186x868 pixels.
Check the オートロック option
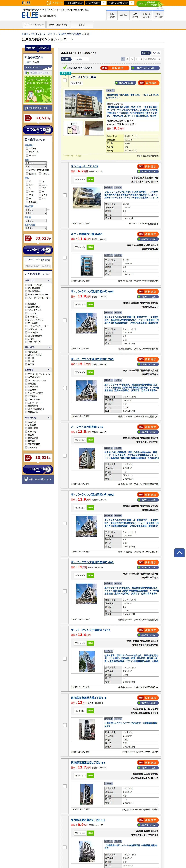26,400
